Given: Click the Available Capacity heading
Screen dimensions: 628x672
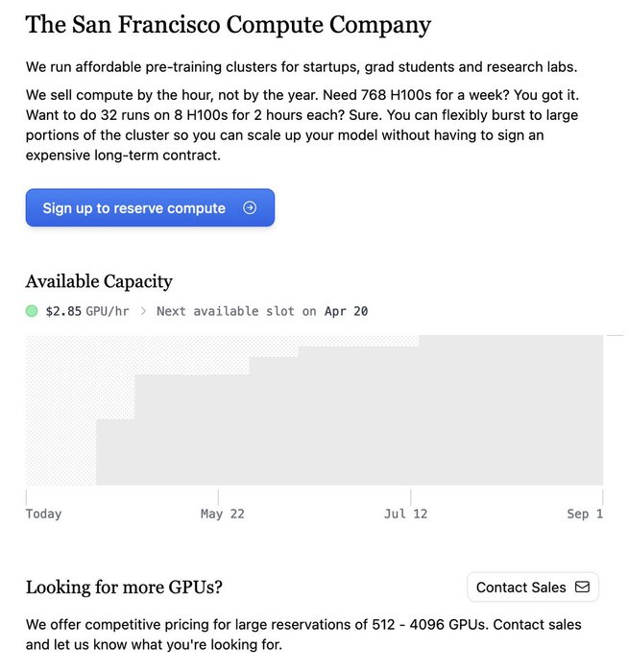Looking at the screenshot, I should click(99, 281).
